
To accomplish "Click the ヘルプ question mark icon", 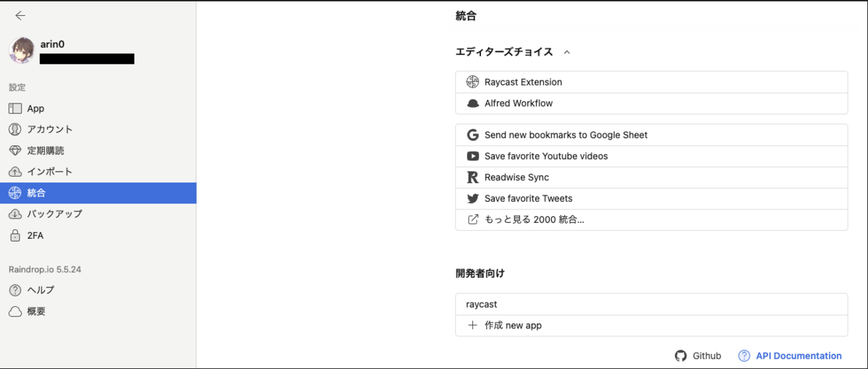I will tap(15, 290).
